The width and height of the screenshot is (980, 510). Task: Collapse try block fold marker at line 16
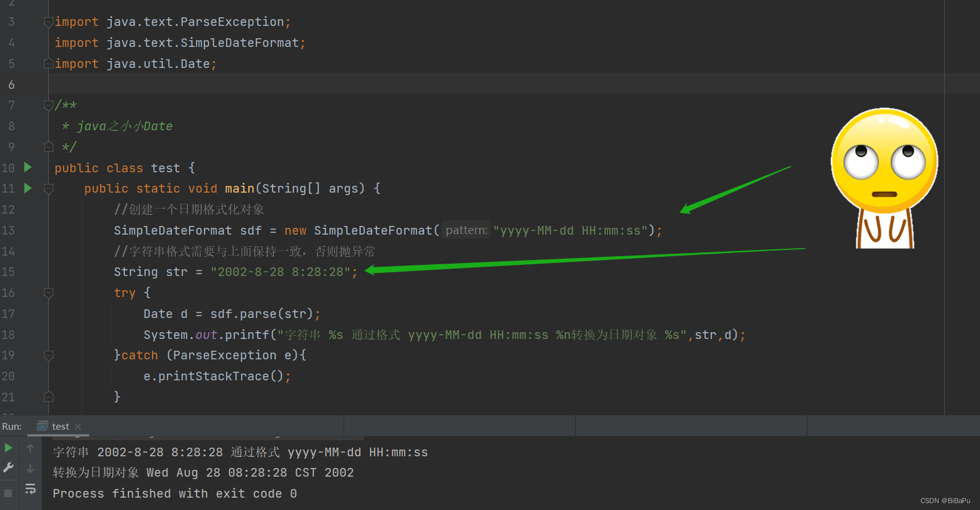(x=49, y=293)
